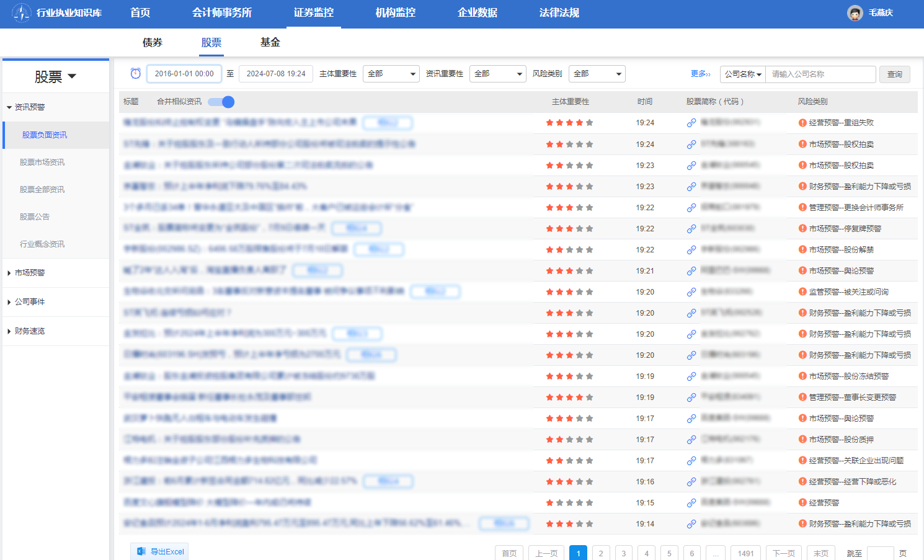
Task: Click the company name search input field
Action: point(820,74)
